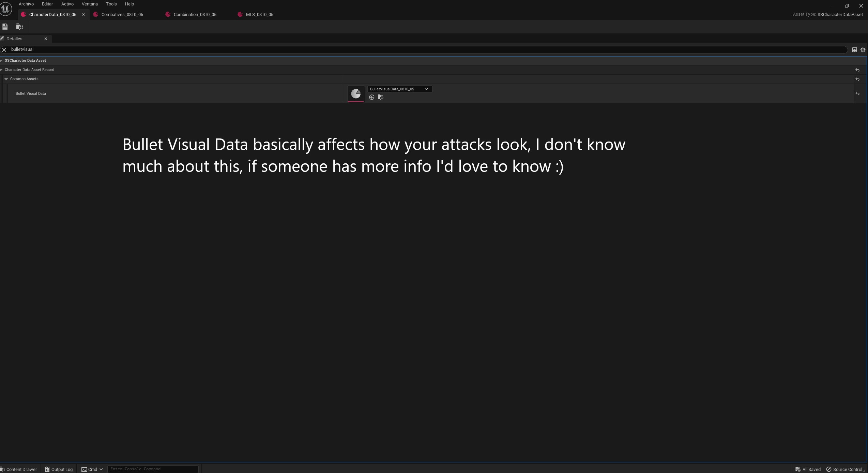Image resolution: width=868 pixels, height=473 pixels.
Task: Collapse Character Data Asset Record
Action: tap(1, 70)
